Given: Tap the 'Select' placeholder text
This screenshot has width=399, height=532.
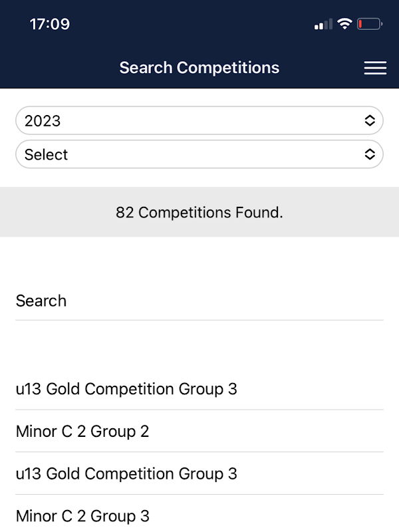Looking at the screenshot, I should point(47,155).
